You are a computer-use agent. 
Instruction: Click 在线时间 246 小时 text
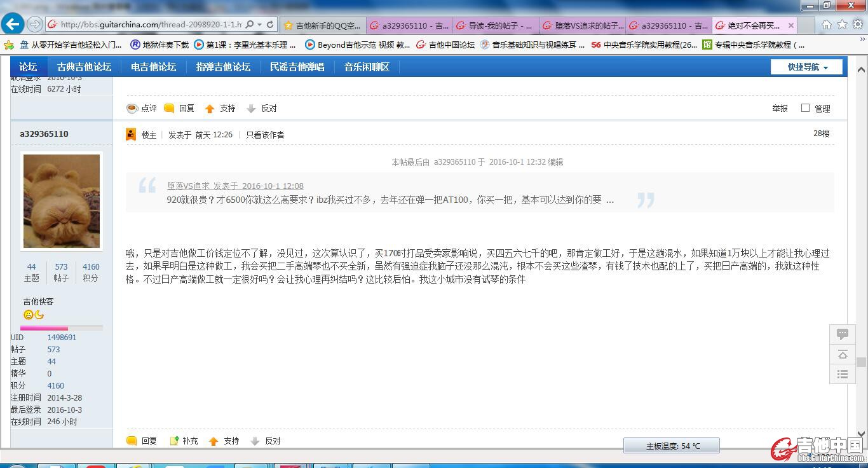(x=44, y=422)
